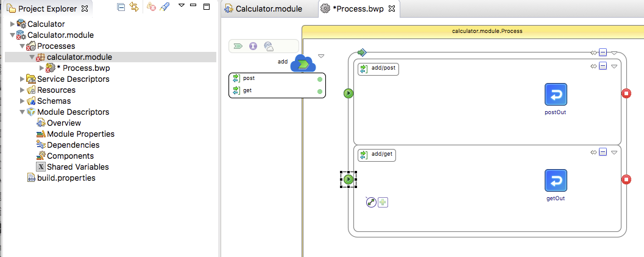
Task: Open the Project Explorer view menu triangle
Action: pos(181,6)
